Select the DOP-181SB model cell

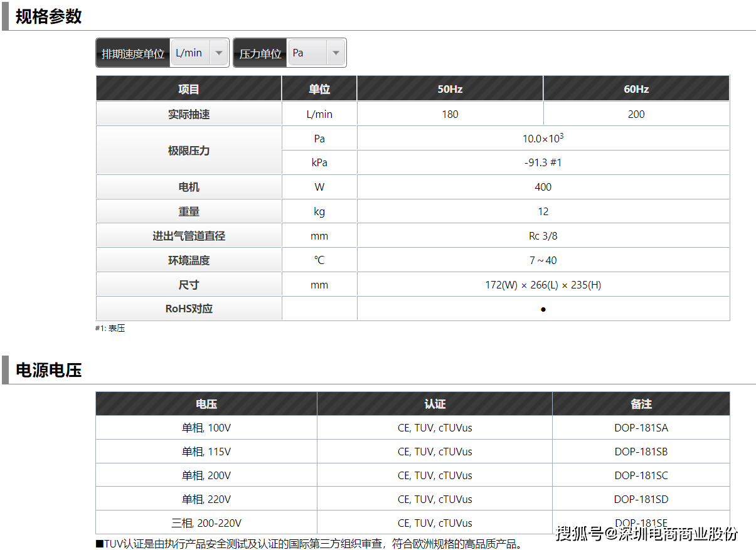tap(641, 452)
